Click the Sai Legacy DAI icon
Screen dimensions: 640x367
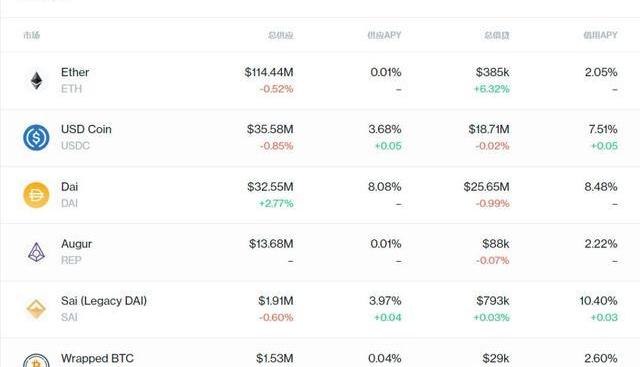point(36,309)
